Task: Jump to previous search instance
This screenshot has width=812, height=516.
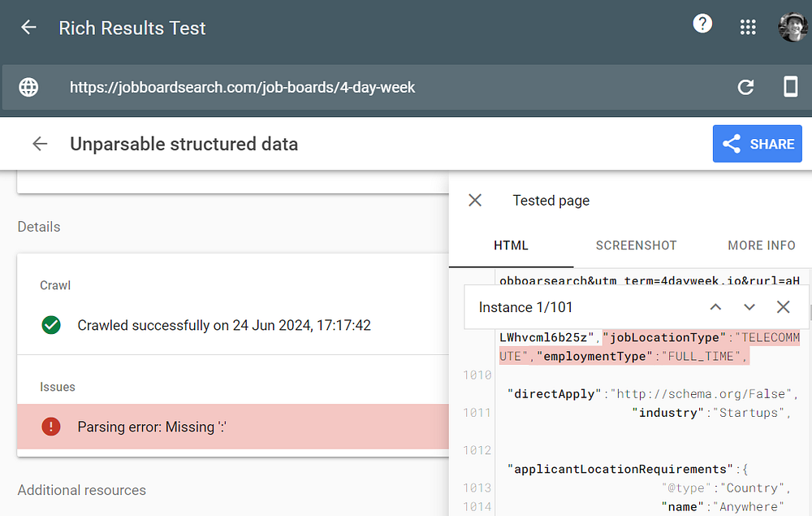Action: coord(715,307)
